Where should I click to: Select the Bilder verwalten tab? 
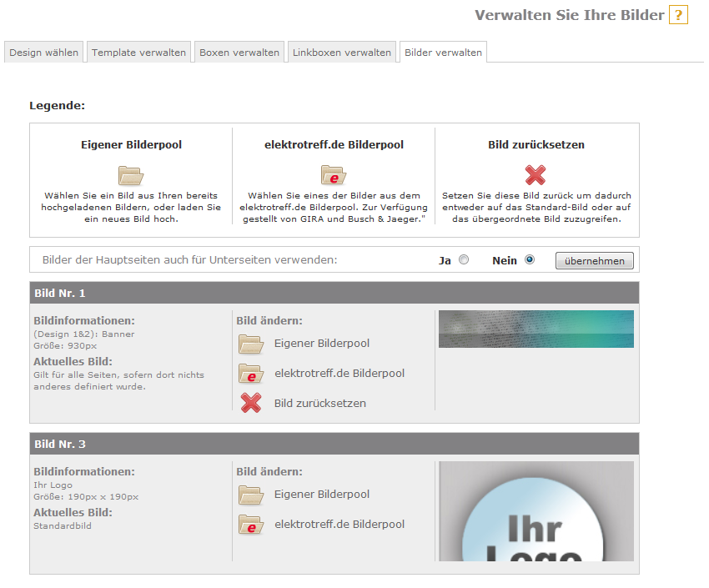pyautogui.click(x=443, y=53)
